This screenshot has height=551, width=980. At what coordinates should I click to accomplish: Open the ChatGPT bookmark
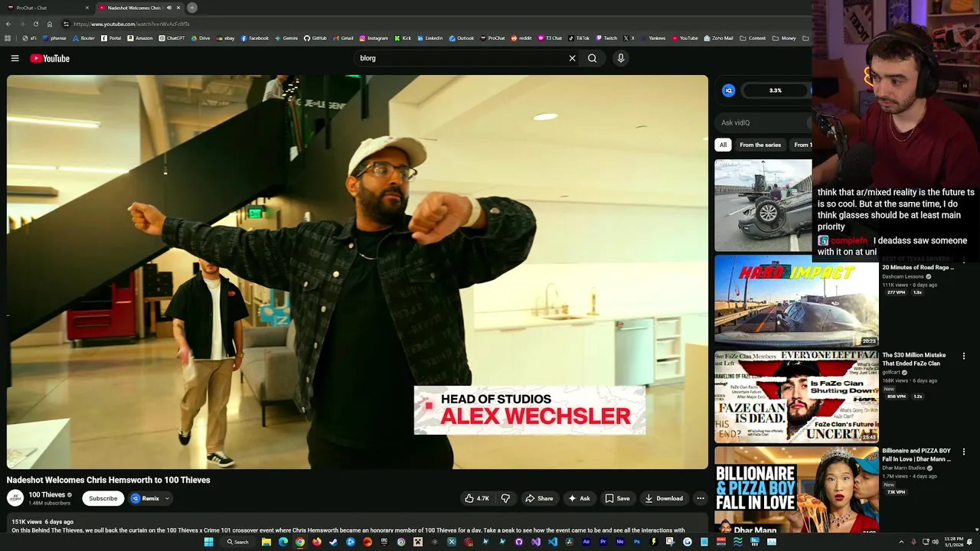(x=171, y=38)
